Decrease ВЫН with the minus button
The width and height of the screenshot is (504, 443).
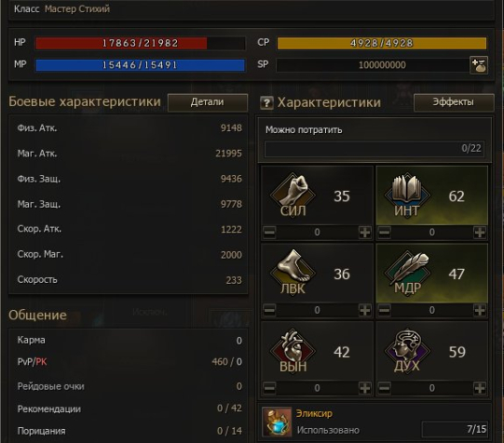point(269,388)
